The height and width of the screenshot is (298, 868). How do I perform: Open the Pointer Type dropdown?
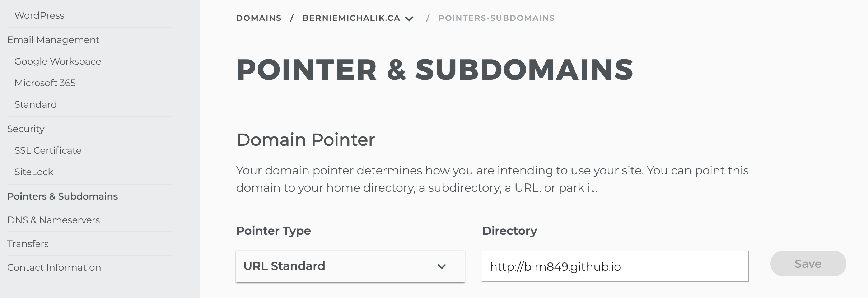point(350,266)
